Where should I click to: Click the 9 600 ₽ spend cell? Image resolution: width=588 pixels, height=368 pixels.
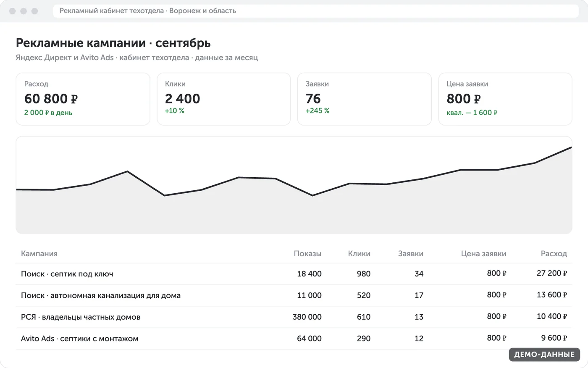554,338
